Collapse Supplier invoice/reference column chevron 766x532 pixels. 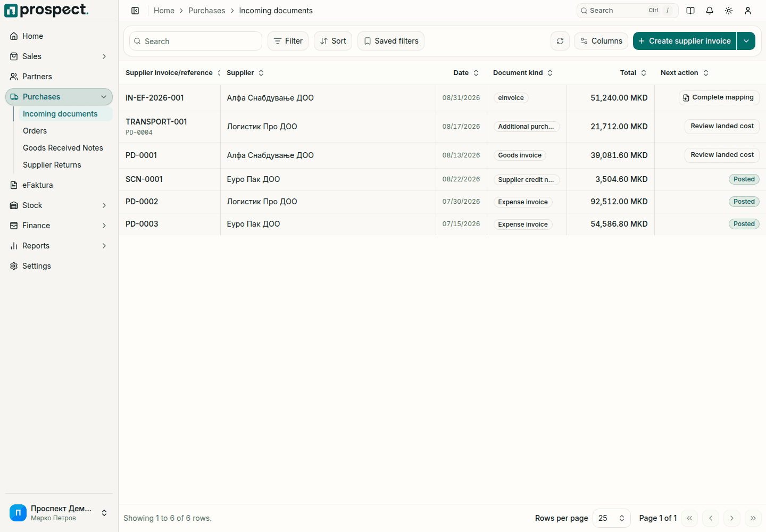pos(219,73)
